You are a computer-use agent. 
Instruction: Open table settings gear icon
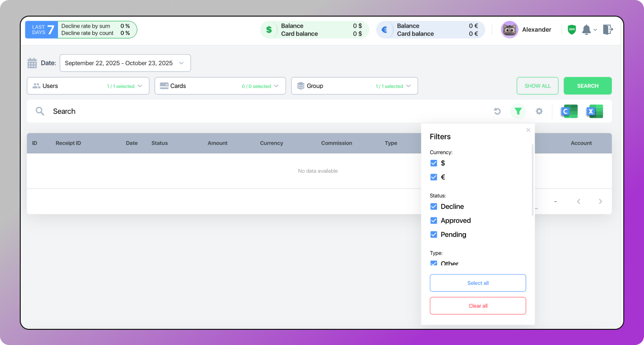[539, 111]
